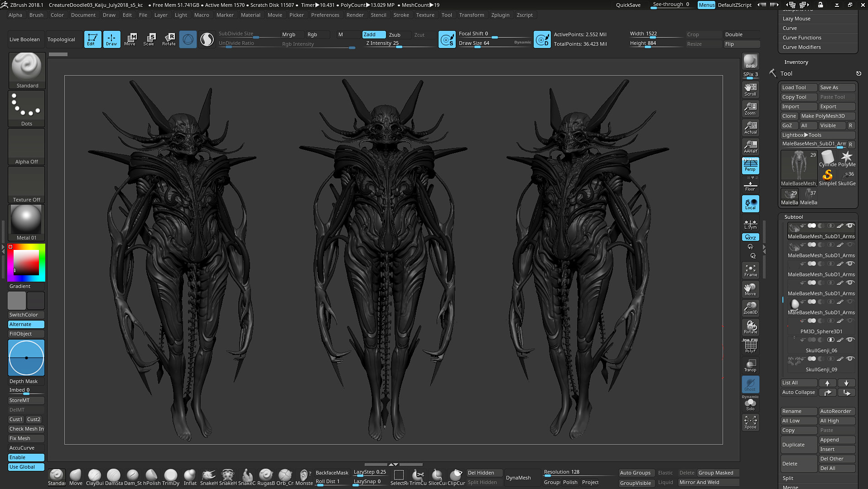Expand the Lazy Mouse section
The width and height of the screenshot is (868, 489).
pyautogui.click(x=796, y=19)
